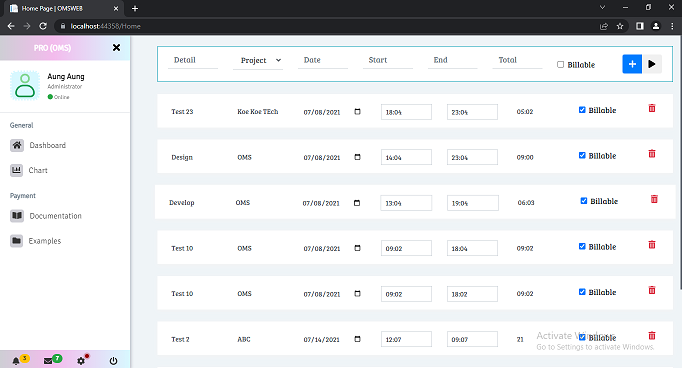Open the Chart menu item
Screen dimensions: 682x368
click(38, 170)
